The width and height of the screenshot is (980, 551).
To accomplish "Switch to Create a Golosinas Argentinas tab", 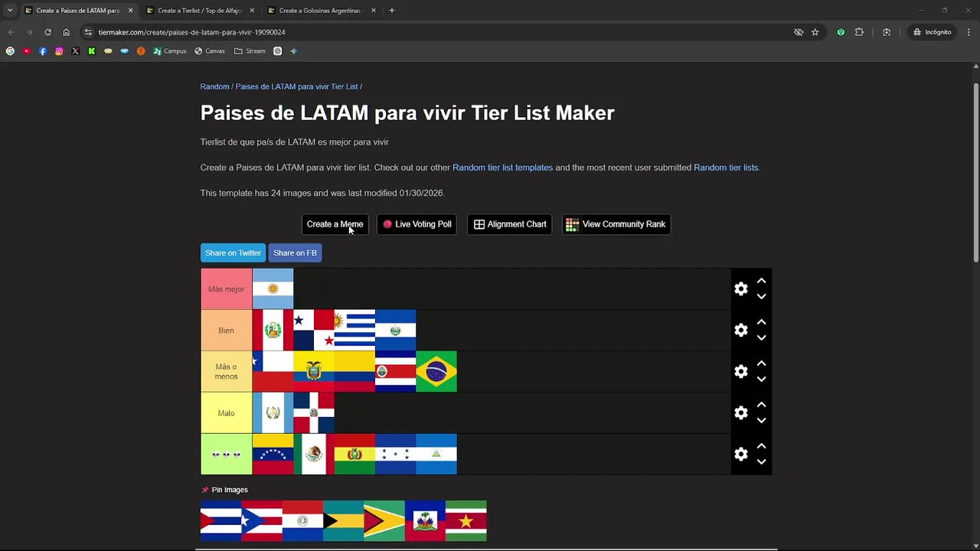I will (320, 11).
